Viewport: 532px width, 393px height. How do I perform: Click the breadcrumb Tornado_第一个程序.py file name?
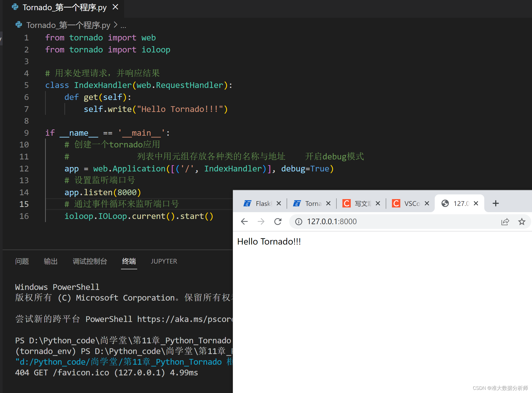pos(68,25)
